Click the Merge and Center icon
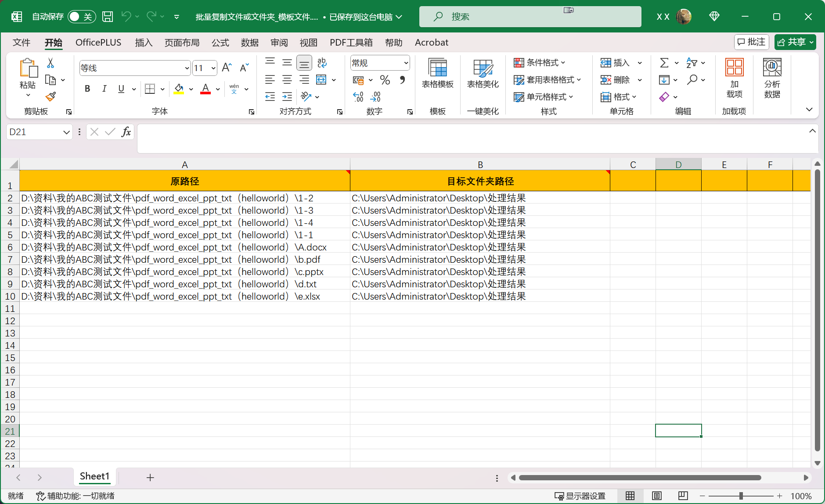Viewport: 825px width, 504px height. pyautogui.click(x=321, y=80)
